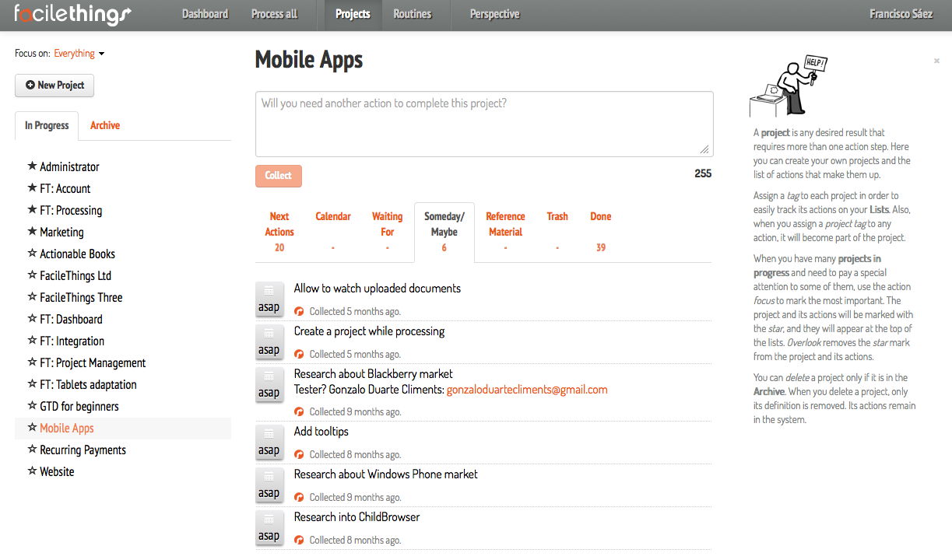Open Perspective section
The height and width of the screenshot is (560, 952).
coord(494,14)
